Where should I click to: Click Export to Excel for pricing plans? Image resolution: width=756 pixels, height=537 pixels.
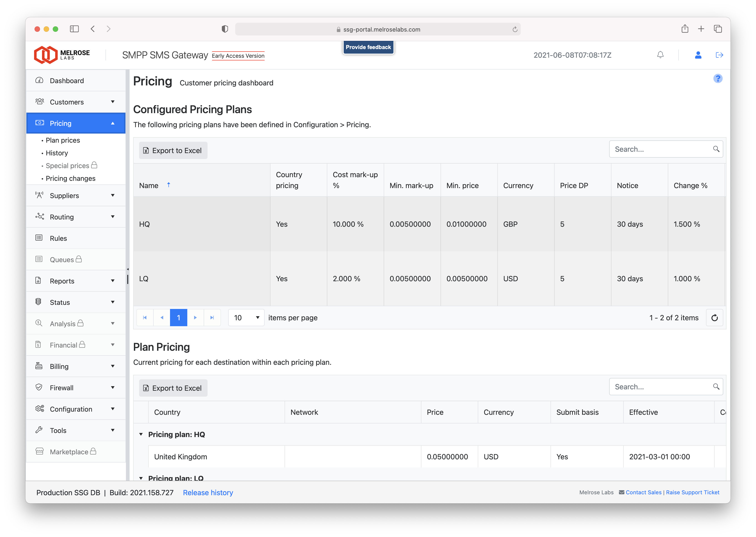(x=173, y=150)
